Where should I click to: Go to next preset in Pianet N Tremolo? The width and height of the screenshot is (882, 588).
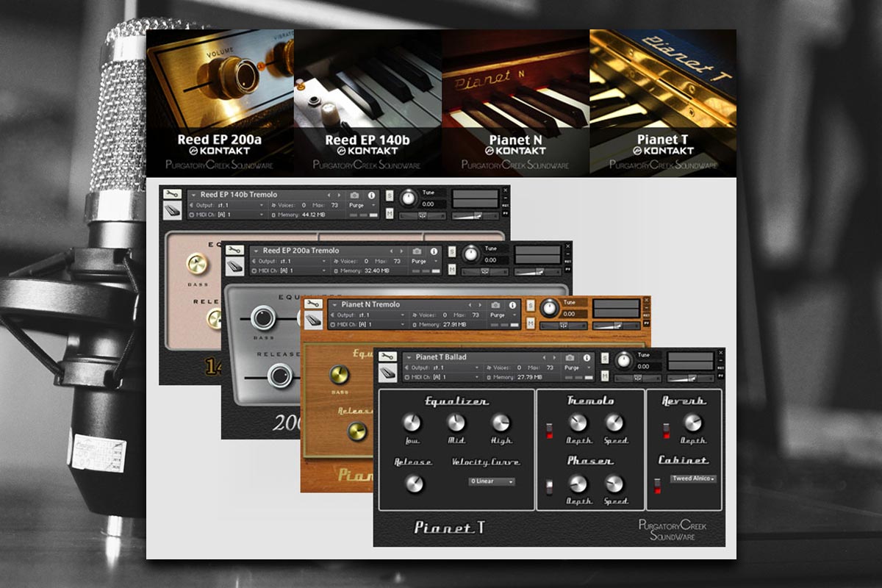[479, 304]
